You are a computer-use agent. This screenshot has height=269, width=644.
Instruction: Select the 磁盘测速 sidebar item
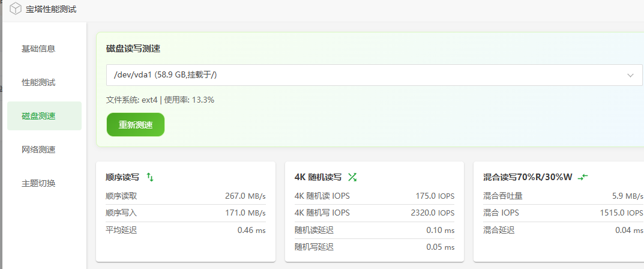tap(38, 116)
